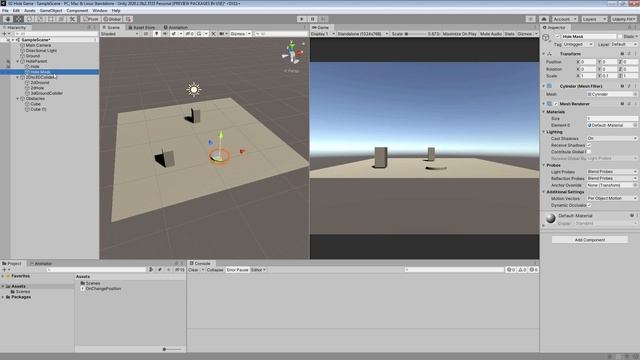Screen dimensions: 640x360
Task: Open Display 1 dropdown in Game view
Action: (322, 34)
